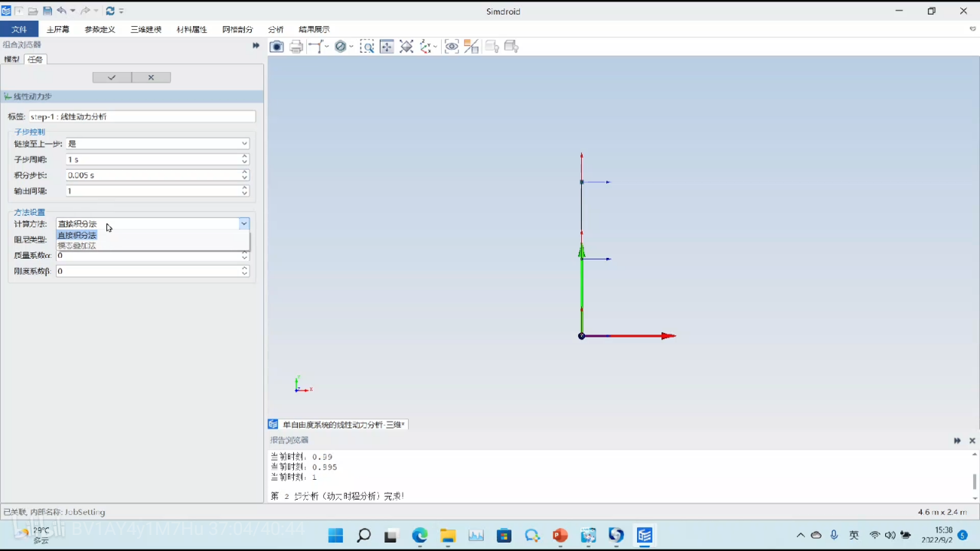Click the printer icon in view toolbar
This screenshot has width=980, height=551.
296,47
